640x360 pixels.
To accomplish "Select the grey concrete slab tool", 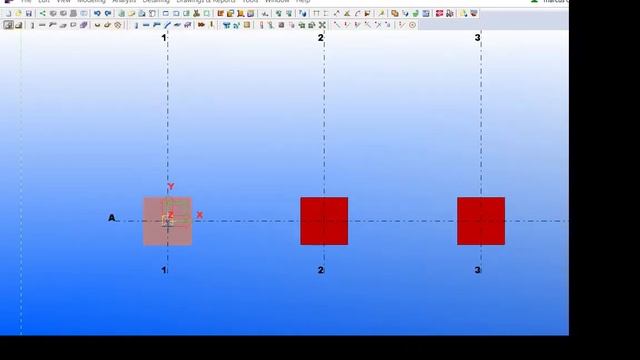I will click(63, 25).
